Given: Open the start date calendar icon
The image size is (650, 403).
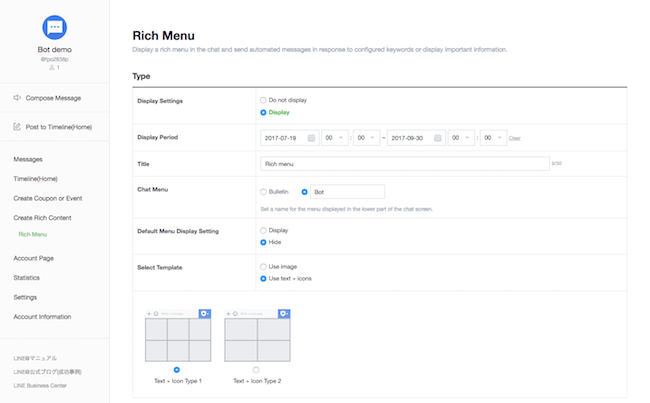Looking at the screenshot, I should point(311,138).
